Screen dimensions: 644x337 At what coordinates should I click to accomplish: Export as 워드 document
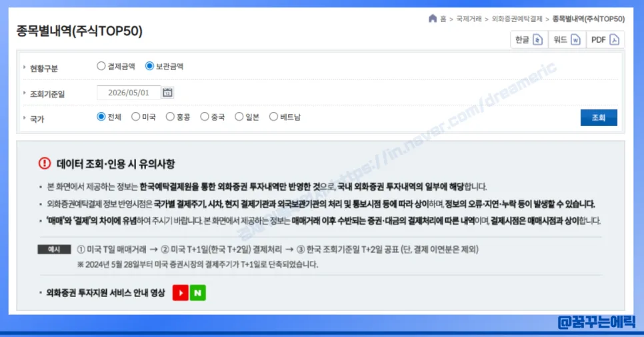click(x=567, y=39)
